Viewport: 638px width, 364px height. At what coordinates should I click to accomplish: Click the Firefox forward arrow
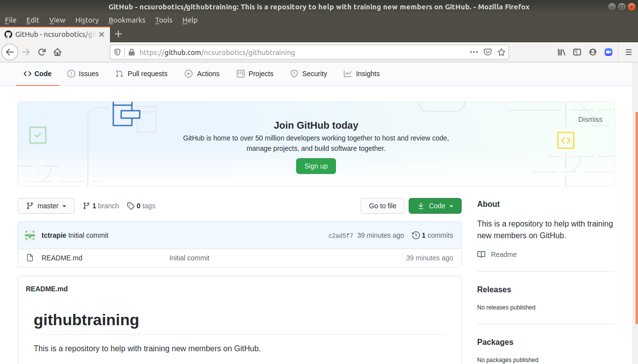(x=26, y=52)
